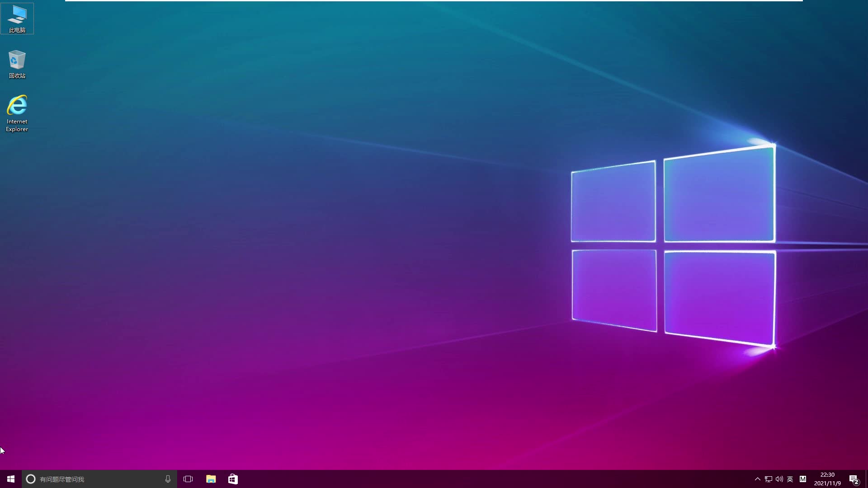Open the Start menu
Viewport: 868px width, 488px height.
[x=10, y=479]
